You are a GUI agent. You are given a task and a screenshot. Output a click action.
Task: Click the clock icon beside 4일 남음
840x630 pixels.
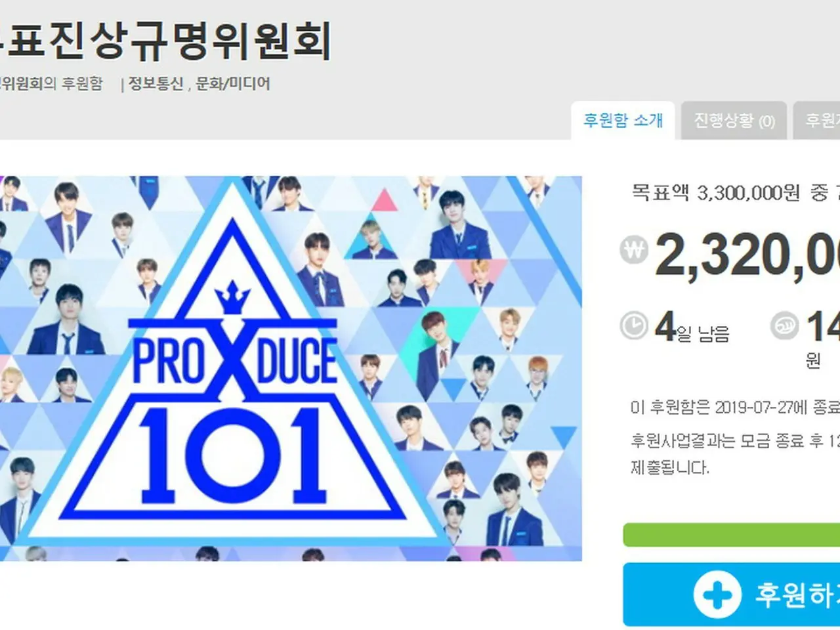tap(634, 325)
